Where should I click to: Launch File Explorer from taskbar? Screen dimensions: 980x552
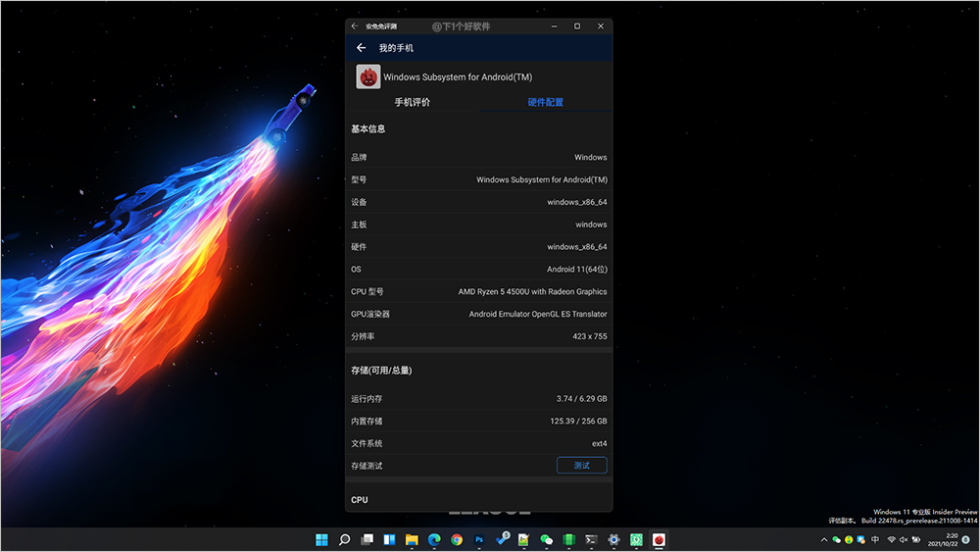click(x=412, y=539)
